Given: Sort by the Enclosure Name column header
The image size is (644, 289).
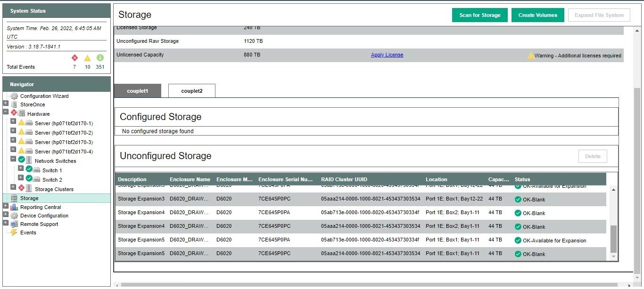Looking at the screenshot, I should (x=190, y=179).
